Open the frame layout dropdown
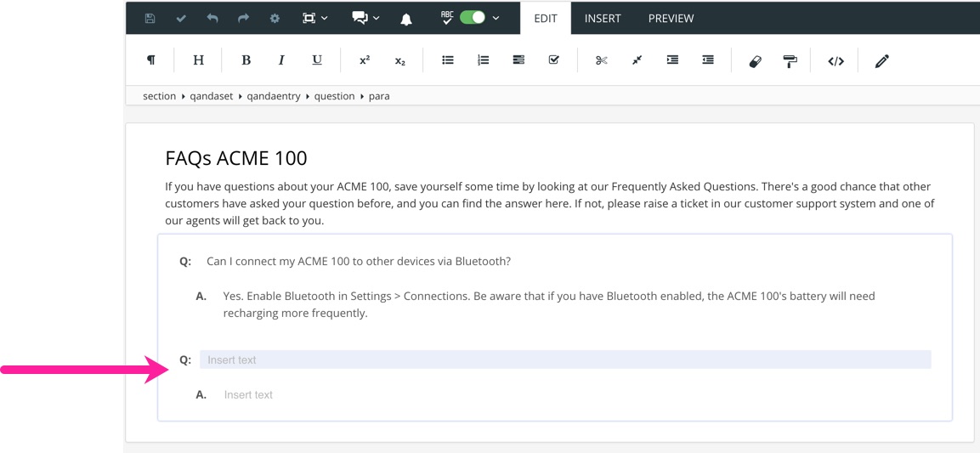 click(314, 18)
